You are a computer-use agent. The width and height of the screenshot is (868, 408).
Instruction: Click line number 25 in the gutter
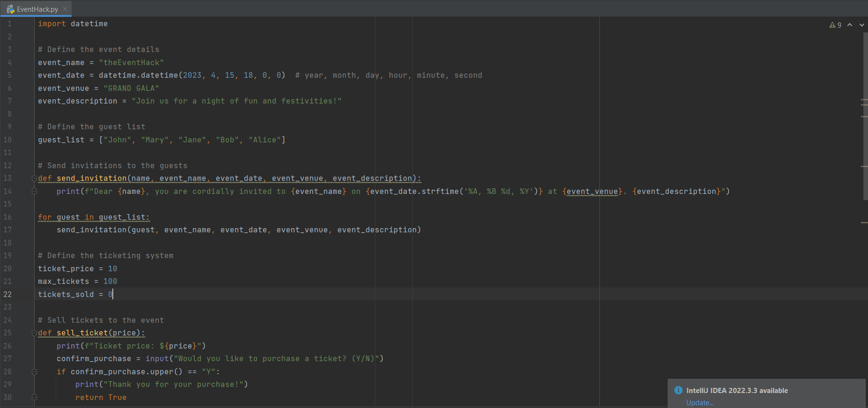tap(8, 333)
